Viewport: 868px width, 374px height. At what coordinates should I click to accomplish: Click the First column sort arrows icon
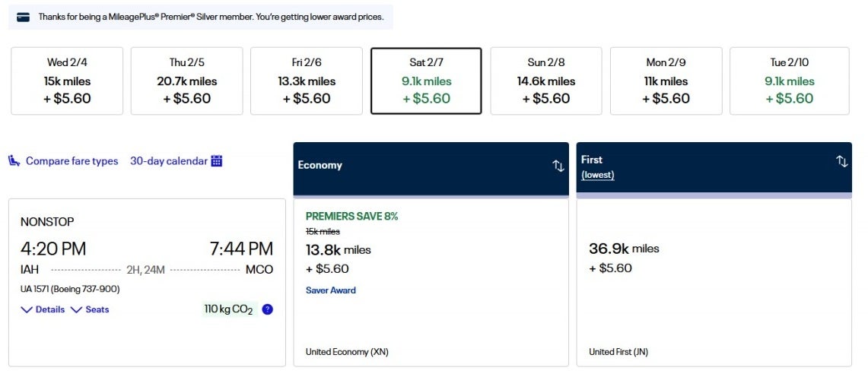pos(841,161)
